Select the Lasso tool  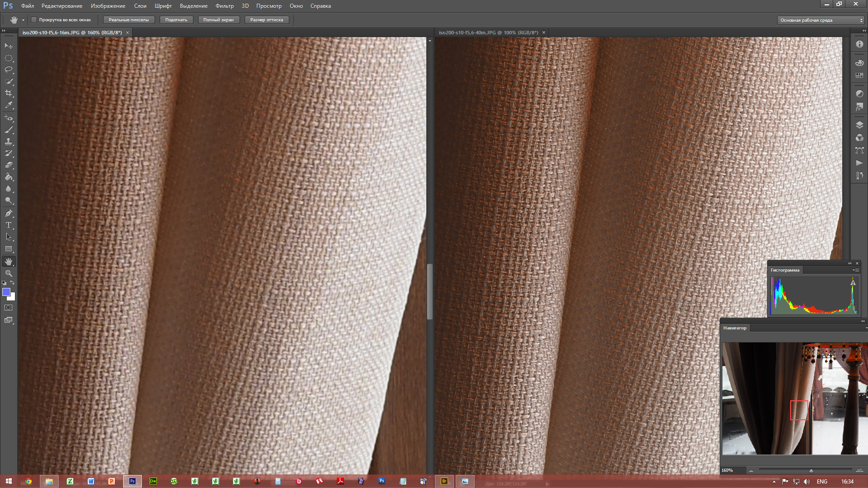(x=9, y=70)
